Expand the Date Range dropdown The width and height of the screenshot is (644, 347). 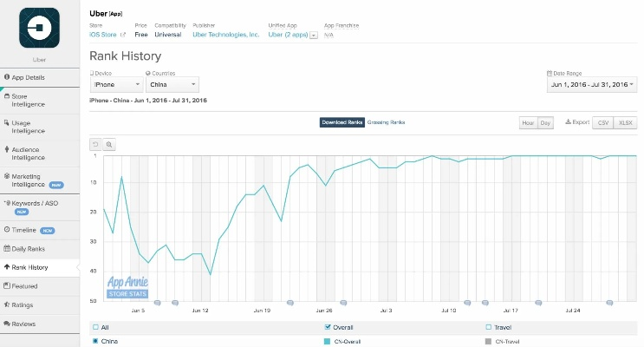pyautogui.click(x=592, y=85)
